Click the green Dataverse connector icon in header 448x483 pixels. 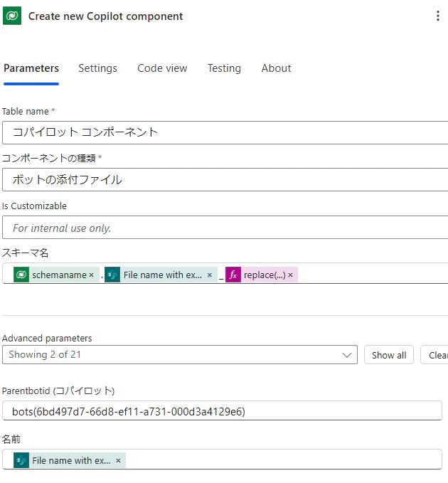click(x=12, y=16)
